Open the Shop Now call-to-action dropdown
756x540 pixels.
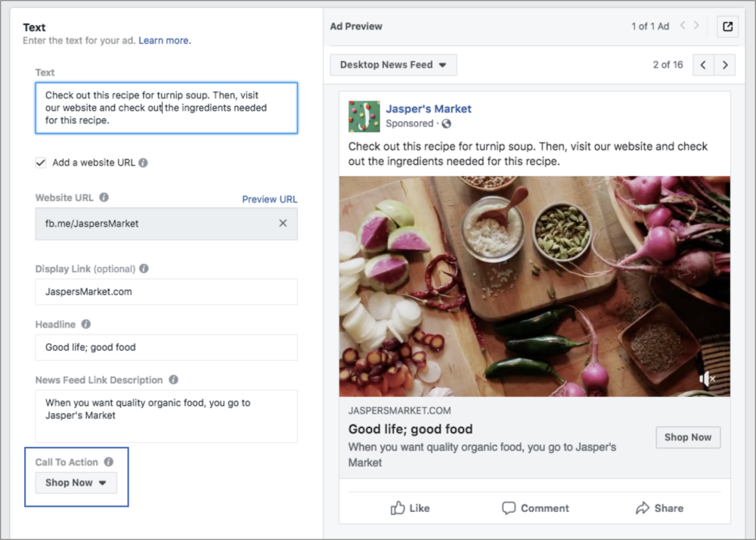[x=76, y=483]
